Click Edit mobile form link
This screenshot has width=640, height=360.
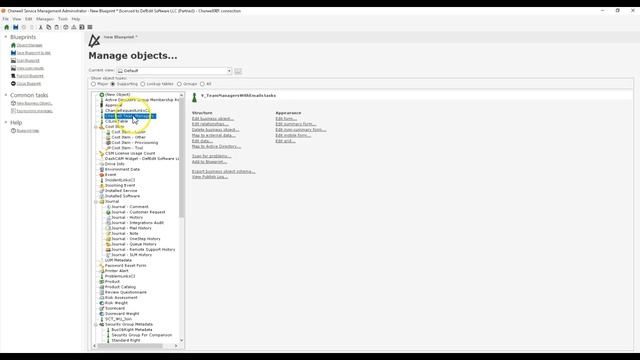pyautogui.click(x=293, y=135)
